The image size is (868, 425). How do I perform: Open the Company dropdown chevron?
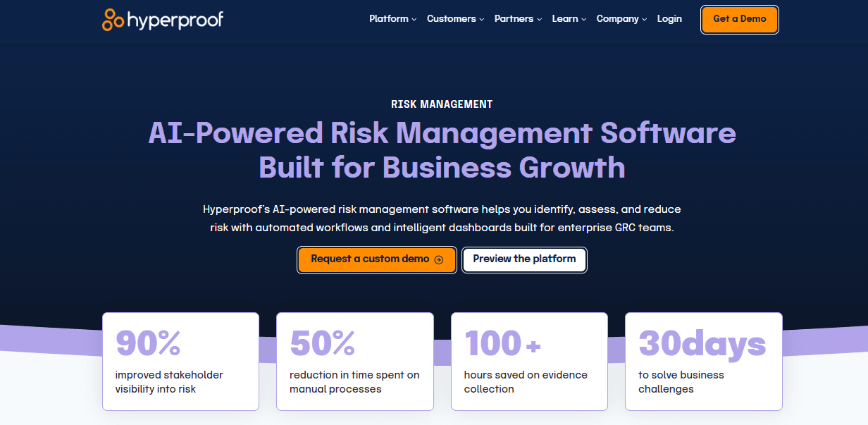[645, 20]
